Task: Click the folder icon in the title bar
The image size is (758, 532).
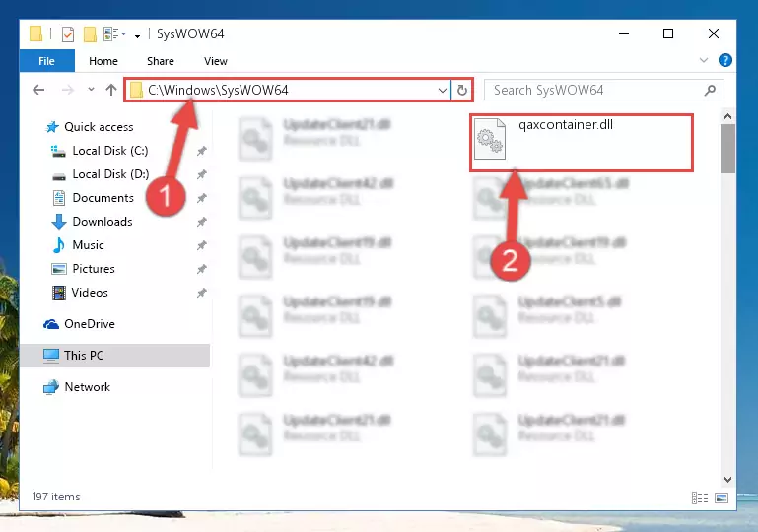Action: click(x=35, y=33)
